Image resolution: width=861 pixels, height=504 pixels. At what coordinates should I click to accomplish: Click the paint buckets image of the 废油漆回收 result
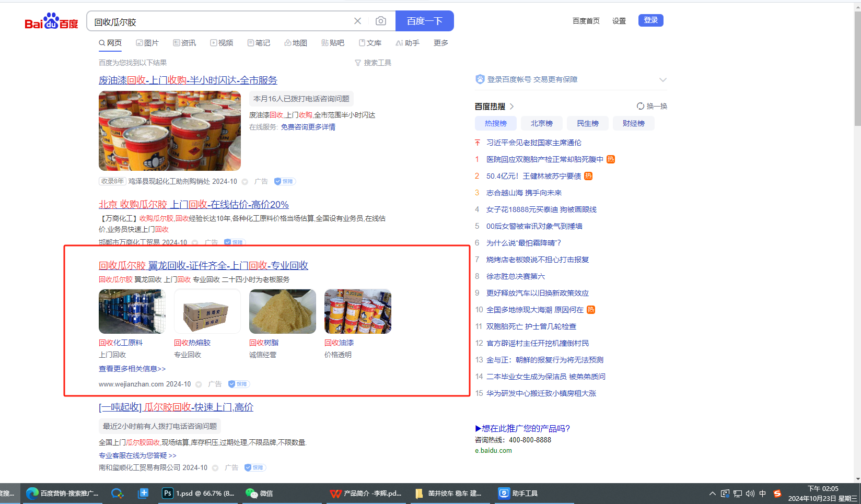[170, 131]
